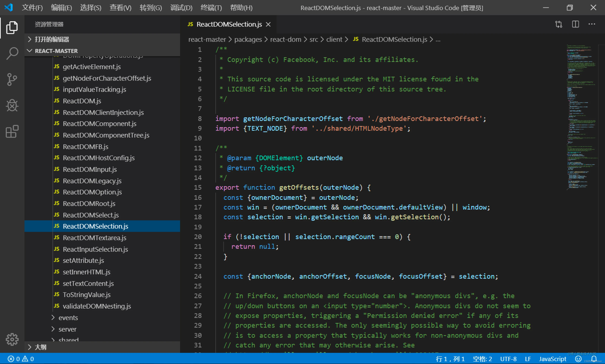Viewport: 605px width, 364px height.
Task: Click the notifications bell in status bar
Action: pyautogui.click(x=594, y=359)
